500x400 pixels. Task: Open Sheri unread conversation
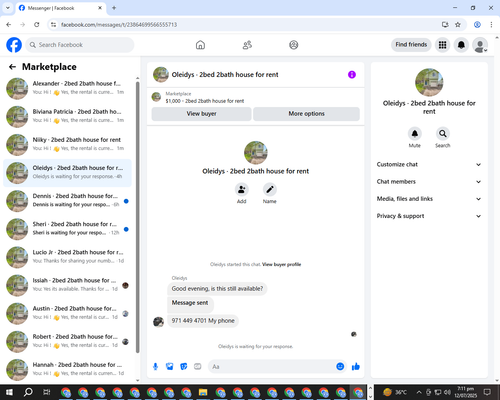[x=67, y=229]
